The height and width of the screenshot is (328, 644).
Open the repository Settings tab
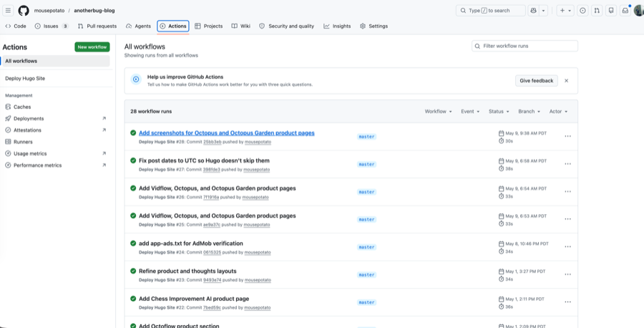click(374, 26)
